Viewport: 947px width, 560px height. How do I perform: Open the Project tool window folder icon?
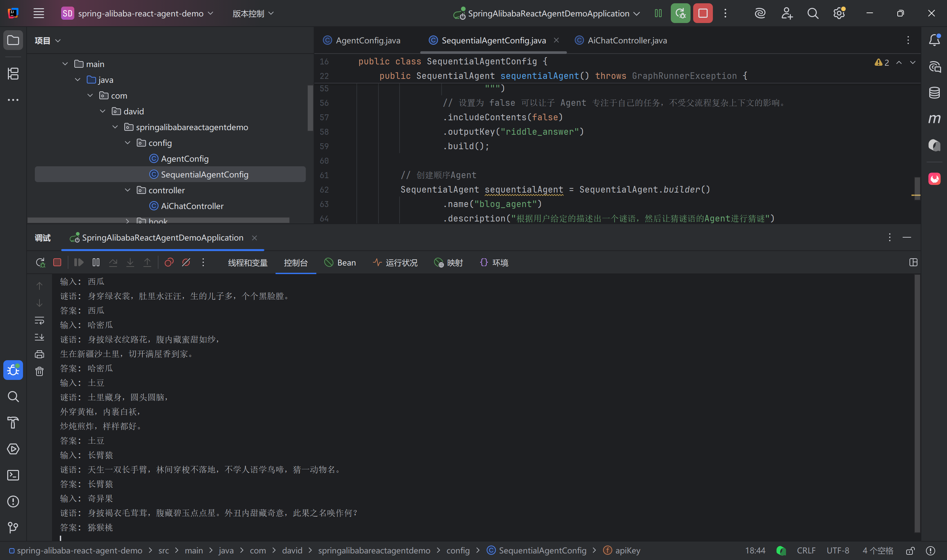pos(13,40)
